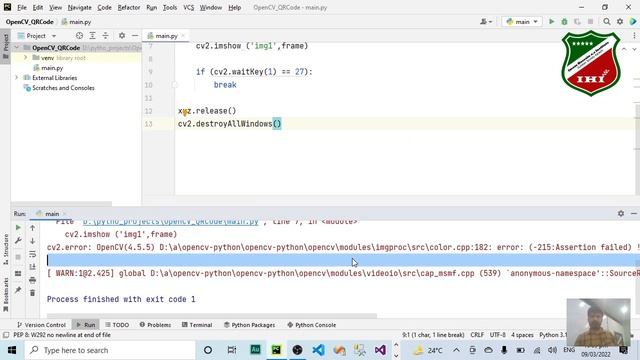This screenshot has width=640, height=360.
Task: Click main.py file path link in traceback
Action: [171, 222]
